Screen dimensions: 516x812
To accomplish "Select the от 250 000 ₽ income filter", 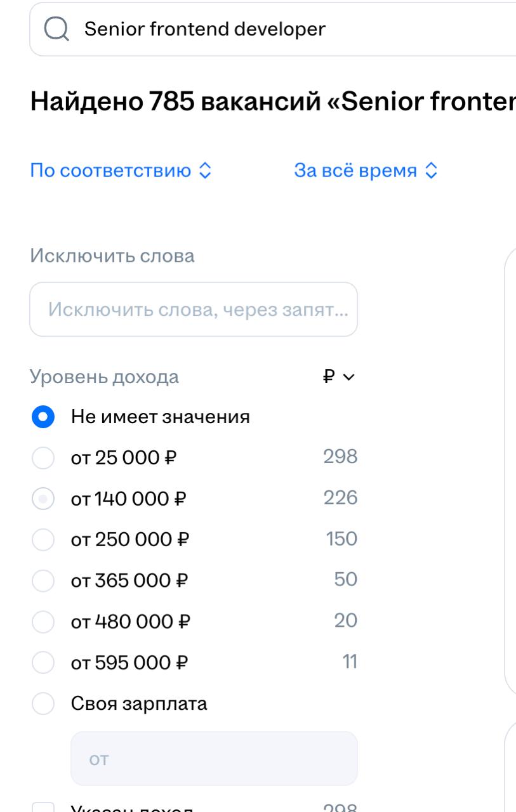I will point(43,540).
